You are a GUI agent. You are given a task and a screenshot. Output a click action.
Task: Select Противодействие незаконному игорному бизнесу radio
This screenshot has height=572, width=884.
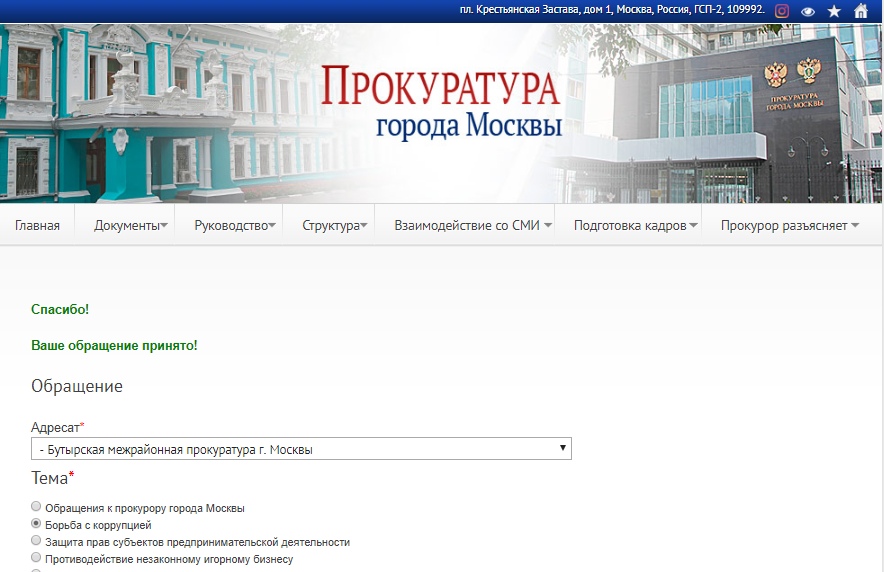[36, 557]
